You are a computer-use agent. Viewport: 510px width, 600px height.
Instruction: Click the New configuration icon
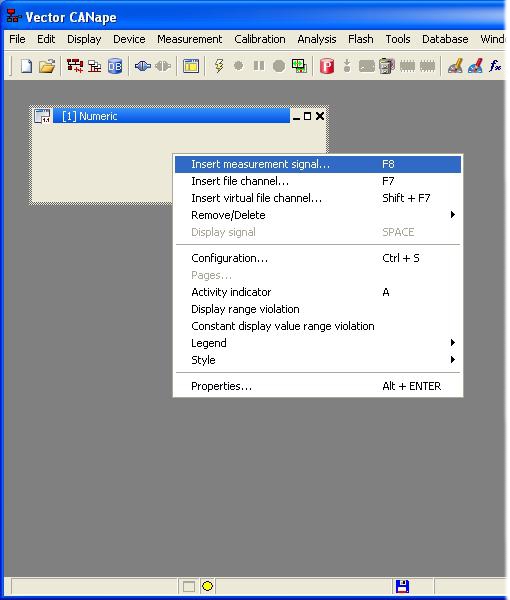coord(26,66)
